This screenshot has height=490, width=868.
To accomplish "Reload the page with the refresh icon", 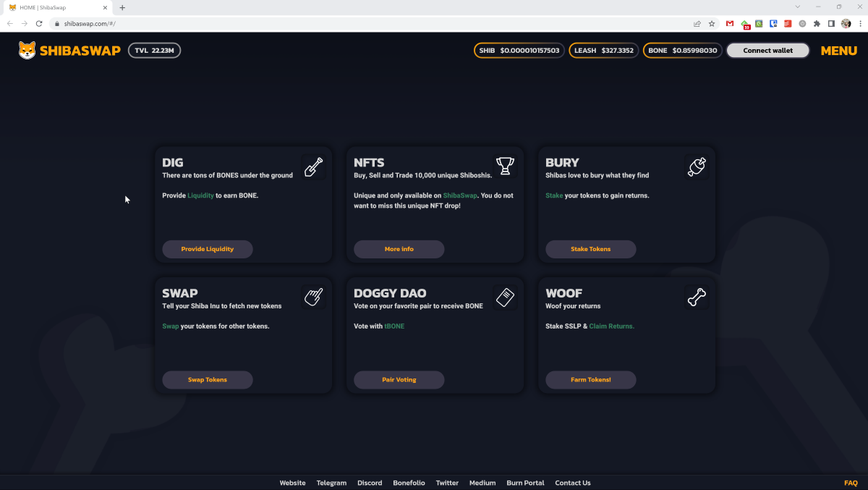I will (39, 23).
